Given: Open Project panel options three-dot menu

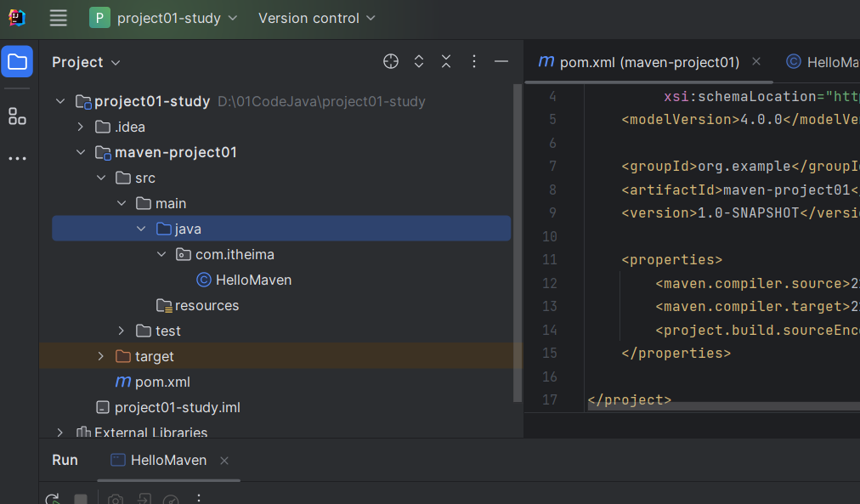Looking at the screenshot, I should click(474, 61).
